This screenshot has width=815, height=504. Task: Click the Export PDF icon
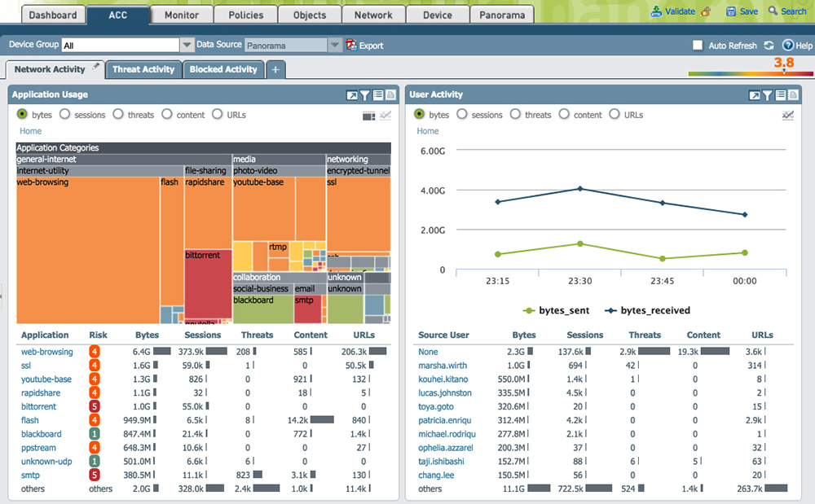coord(351,45)
